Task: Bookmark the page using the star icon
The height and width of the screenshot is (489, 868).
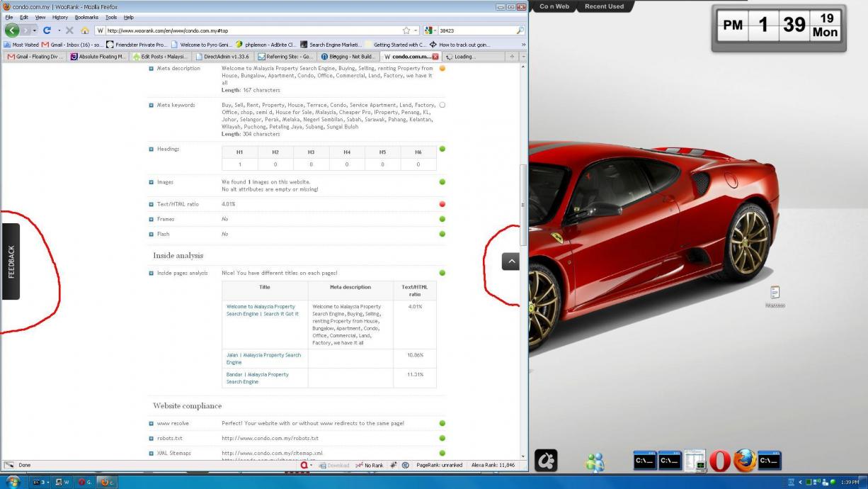Action: pos(406,30)
